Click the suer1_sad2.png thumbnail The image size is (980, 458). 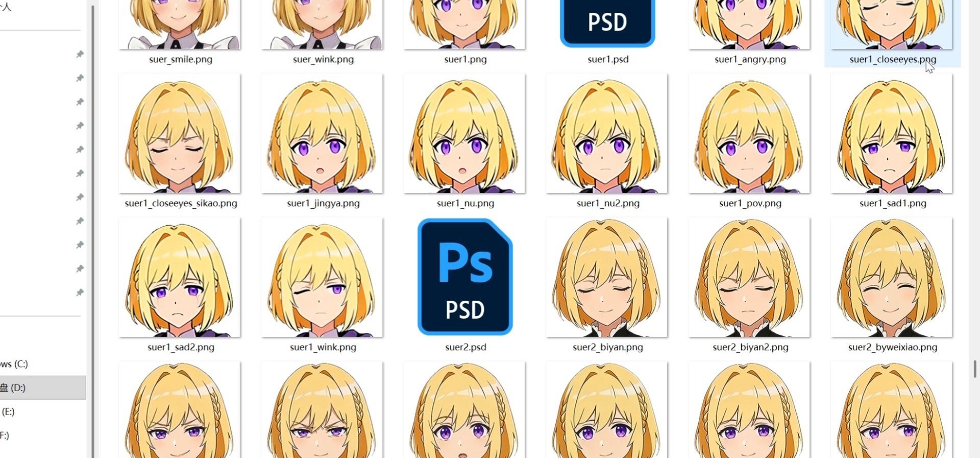tap(180, 278)
